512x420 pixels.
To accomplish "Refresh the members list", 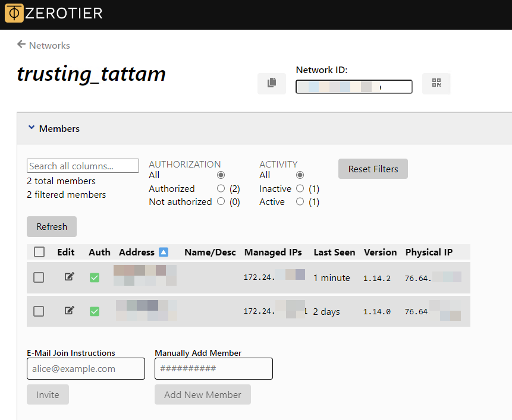I will [x=51, y=226].
